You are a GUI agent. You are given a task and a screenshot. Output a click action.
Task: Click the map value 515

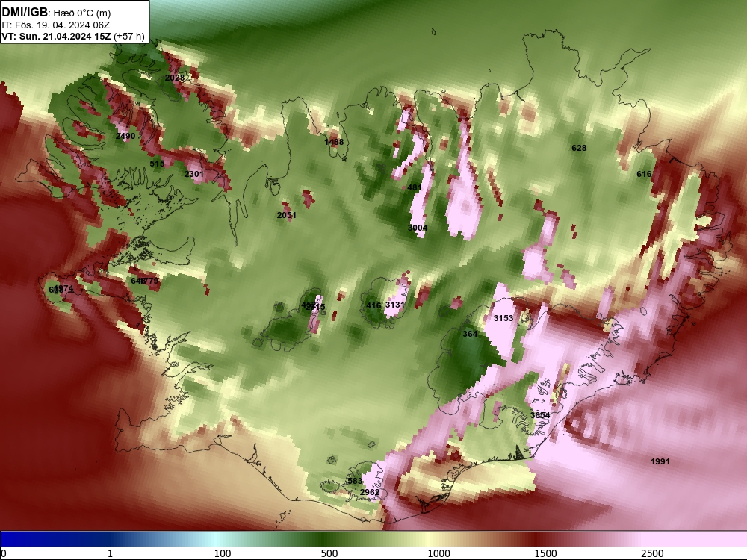point(157,164)
